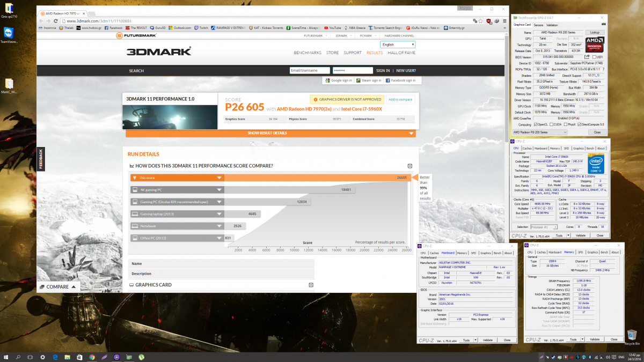
Task: Launch Settings gear from taskbar
Action: coord(43,357)
